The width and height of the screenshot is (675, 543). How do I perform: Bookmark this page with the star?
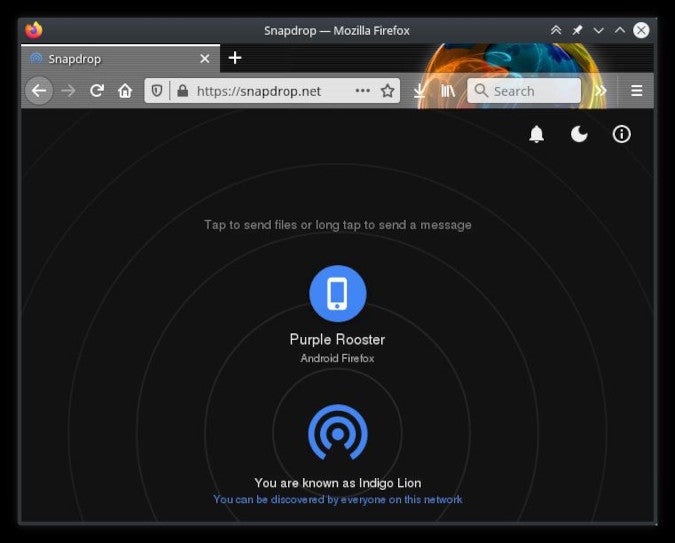pos(387,91)
